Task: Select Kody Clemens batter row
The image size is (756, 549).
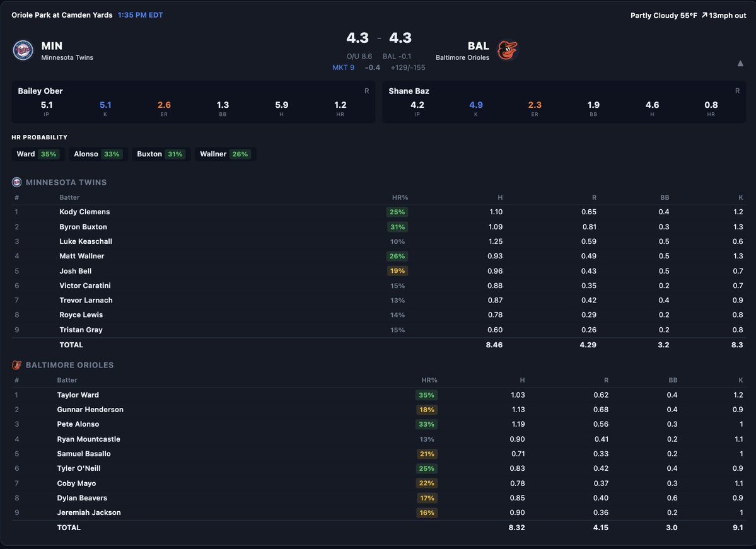Action: click(378, 212)
